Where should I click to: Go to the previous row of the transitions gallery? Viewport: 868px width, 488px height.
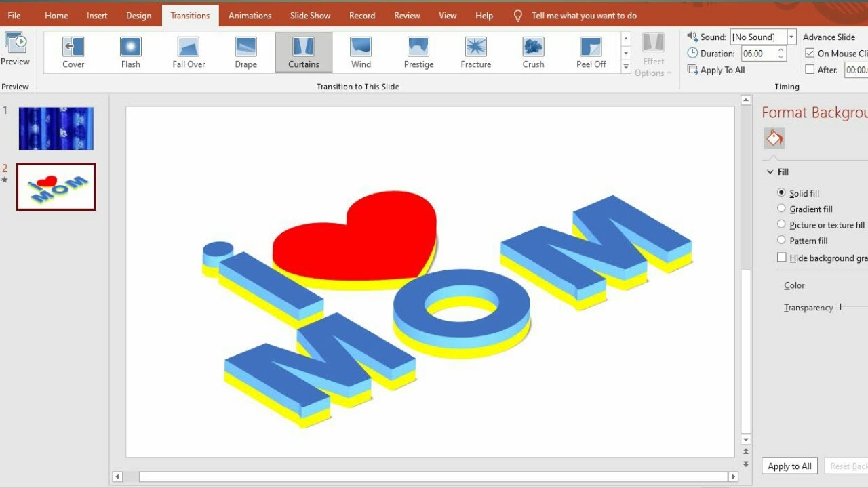[x=626, y=39]
